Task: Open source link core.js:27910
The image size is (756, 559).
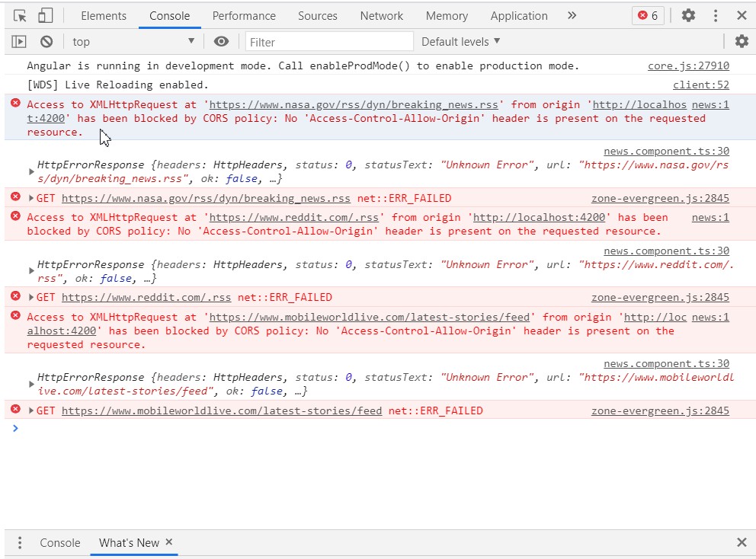Action: 688,65
